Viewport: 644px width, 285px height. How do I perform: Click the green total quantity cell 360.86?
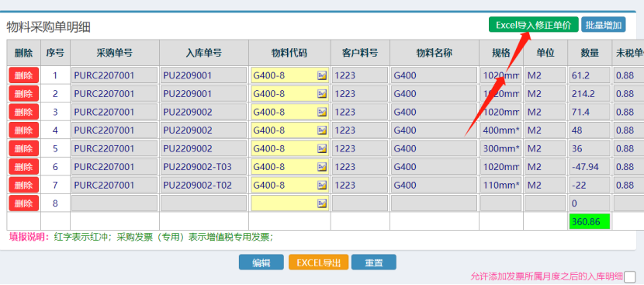590,221
